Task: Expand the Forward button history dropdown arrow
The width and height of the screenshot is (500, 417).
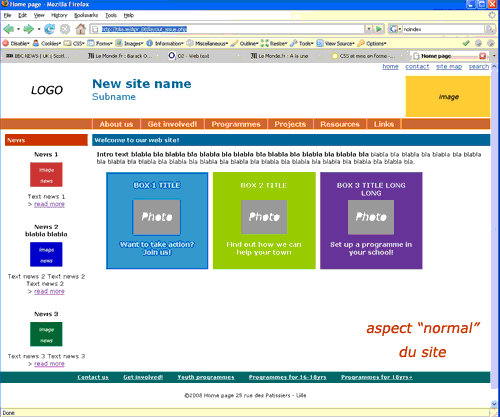Action: tap(39, 29)
